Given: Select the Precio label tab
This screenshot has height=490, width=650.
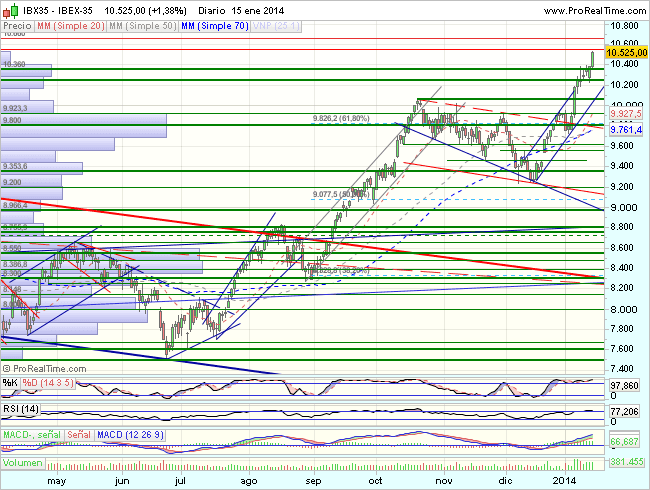Looking at the screenshot, I should coord(17,24).
